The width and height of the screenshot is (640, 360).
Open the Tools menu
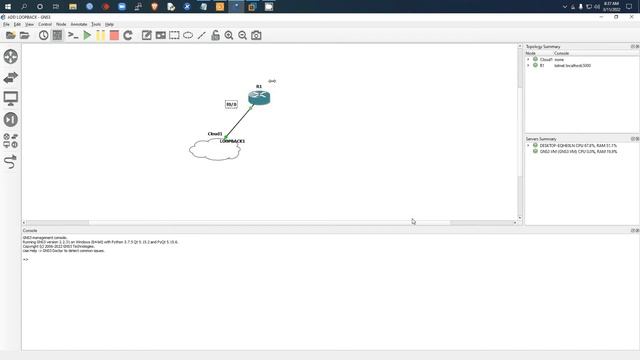coord(96,24)
